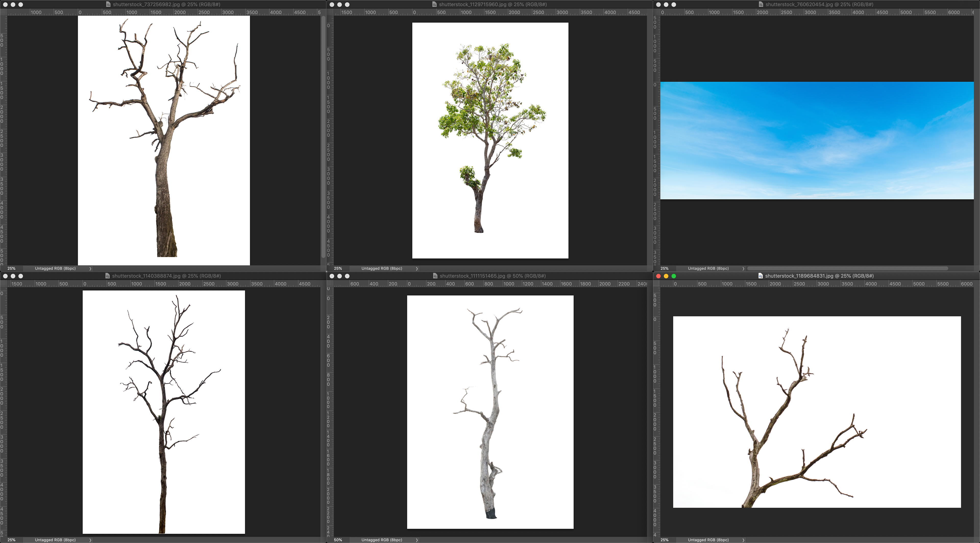The height and width of the screenshot is (543, 980).
Task: Click file icon beside shutterstock_760620454.jpg title
Action: (761, 5)
